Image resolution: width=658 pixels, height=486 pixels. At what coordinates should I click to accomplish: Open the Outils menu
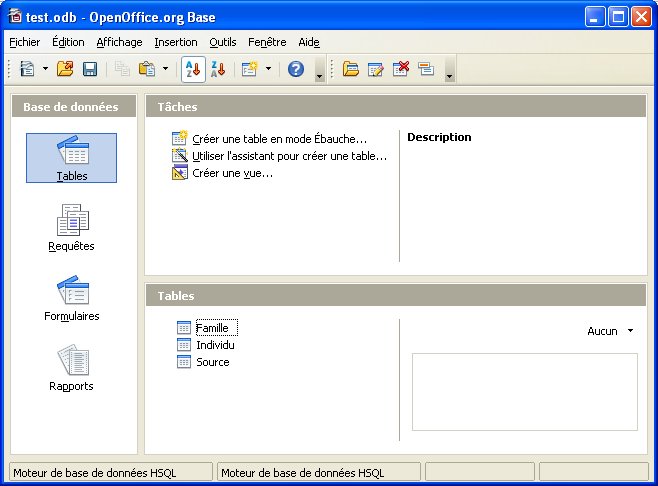click(x=223, y=42)
